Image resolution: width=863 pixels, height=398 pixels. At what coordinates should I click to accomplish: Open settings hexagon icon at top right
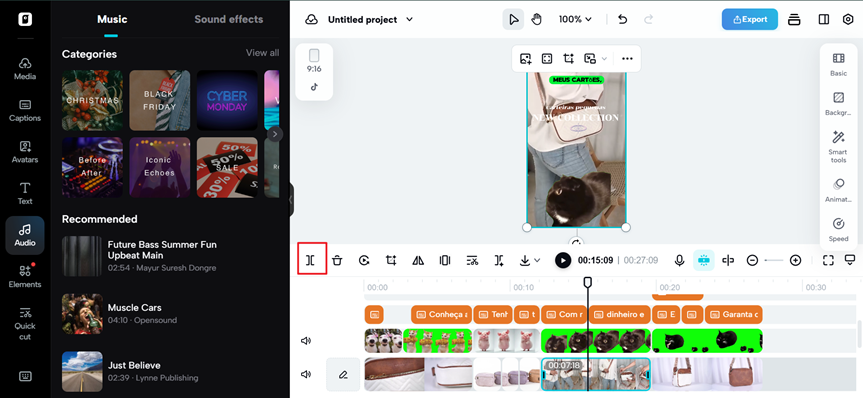(848, 19)
